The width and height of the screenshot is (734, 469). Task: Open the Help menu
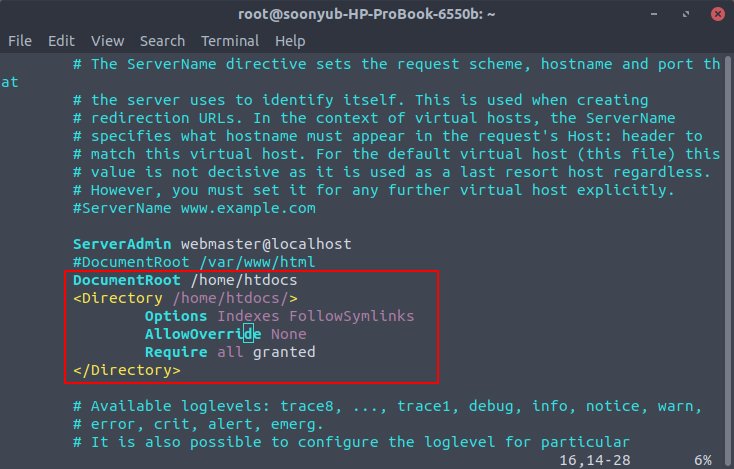pyautogui.click(x=290, y=41)
